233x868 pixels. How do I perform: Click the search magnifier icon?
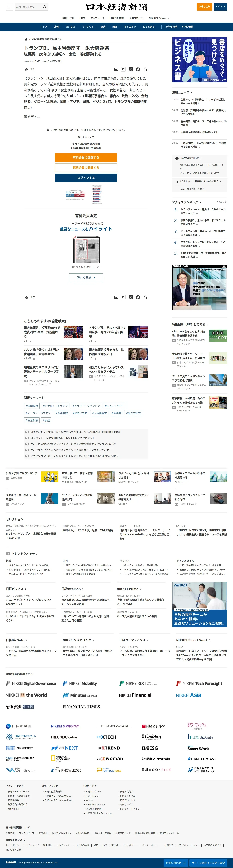[44, 7]
